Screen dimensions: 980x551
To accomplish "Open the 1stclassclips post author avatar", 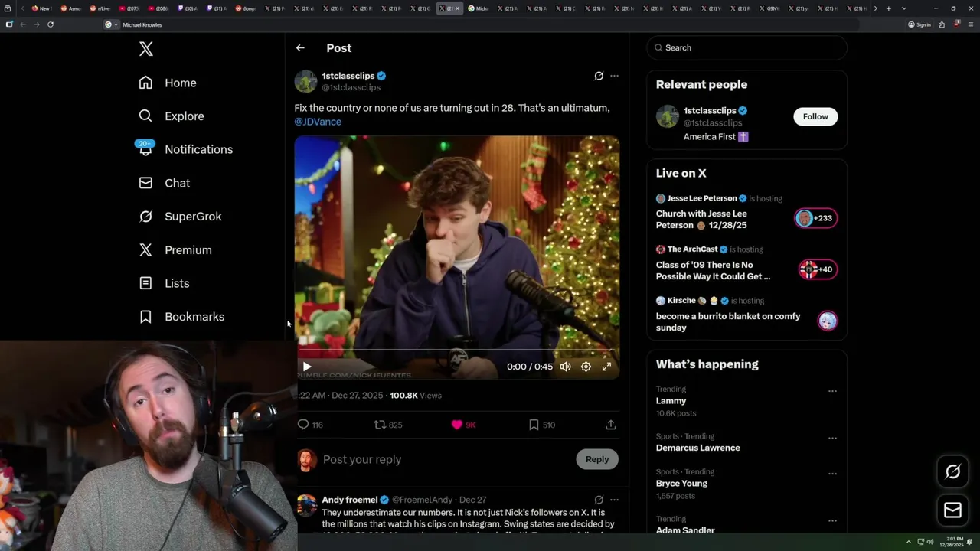I will pos(305,81).
